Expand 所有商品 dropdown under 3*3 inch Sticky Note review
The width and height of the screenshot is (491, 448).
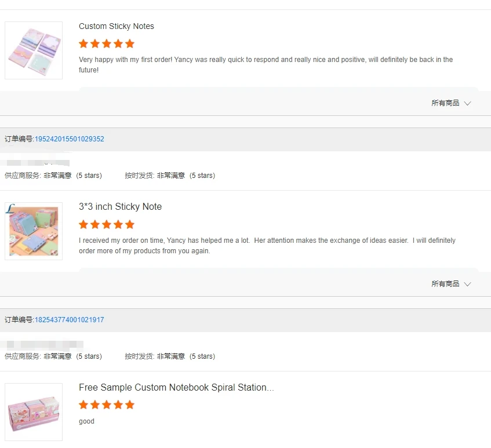445,284
